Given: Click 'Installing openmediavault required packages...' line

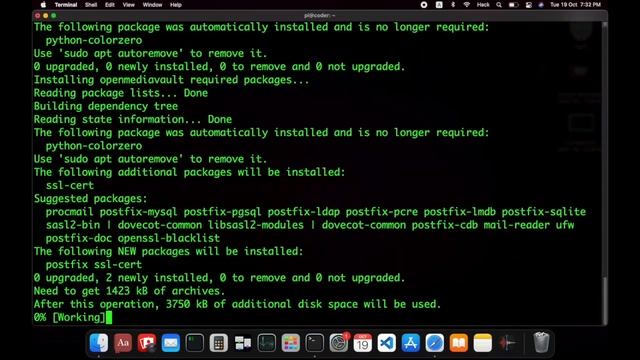Looking at the screenshot, I should click(x=171, y=80).
